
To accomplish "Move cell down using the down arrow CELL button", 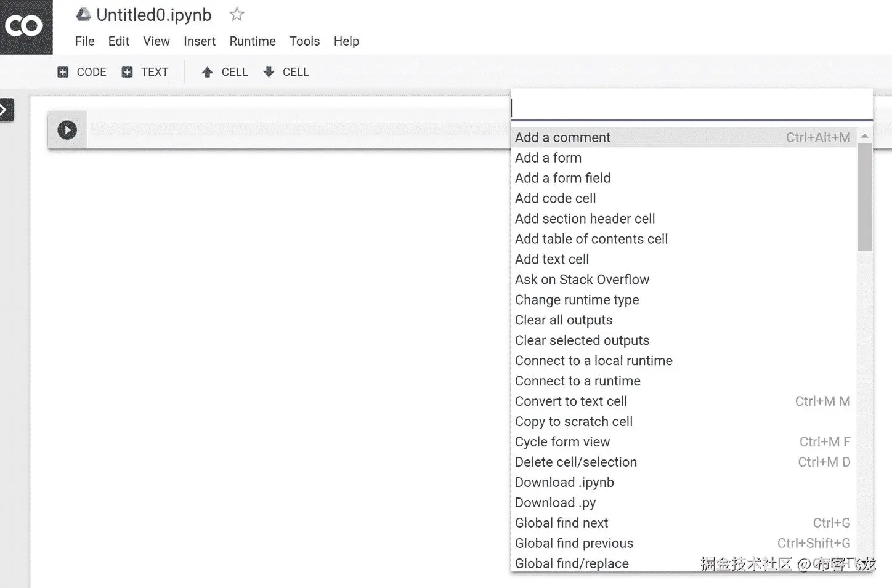I will coord(286,72).
